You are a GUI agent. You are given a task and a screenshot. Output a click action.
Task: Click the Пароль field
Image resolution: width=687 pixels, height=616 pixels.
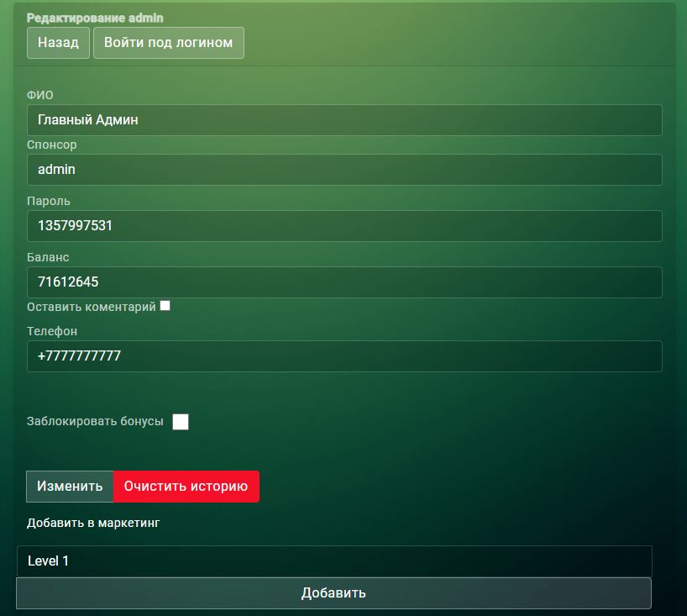pos(344,226)
